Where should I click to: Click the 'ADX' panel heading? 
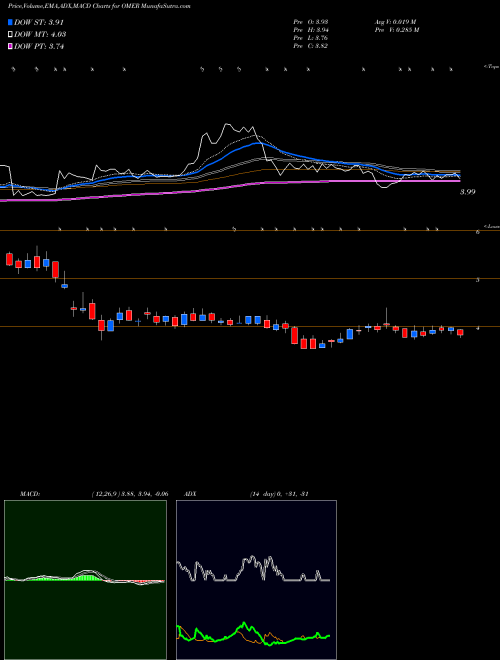191,494
